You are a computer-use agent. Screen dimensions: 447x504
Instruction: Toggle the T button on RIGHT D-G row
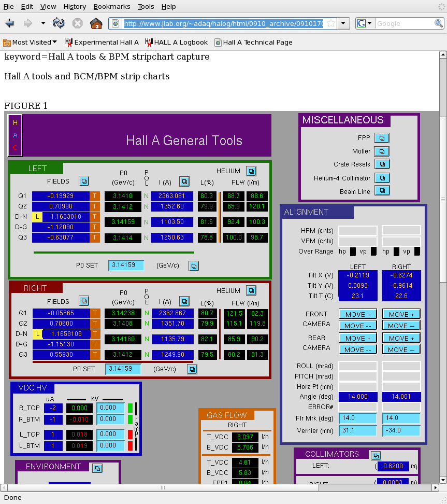(95, 344)
